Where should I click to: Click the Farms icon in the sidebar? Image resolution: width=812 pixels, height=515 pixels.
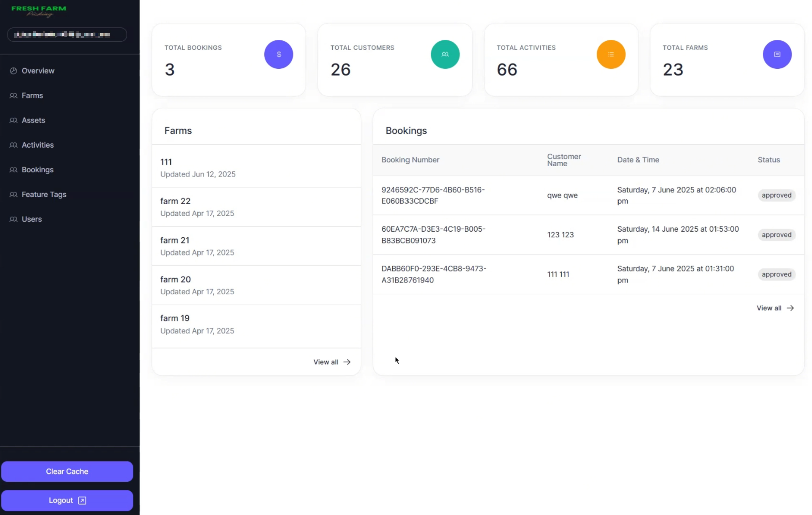14,95
